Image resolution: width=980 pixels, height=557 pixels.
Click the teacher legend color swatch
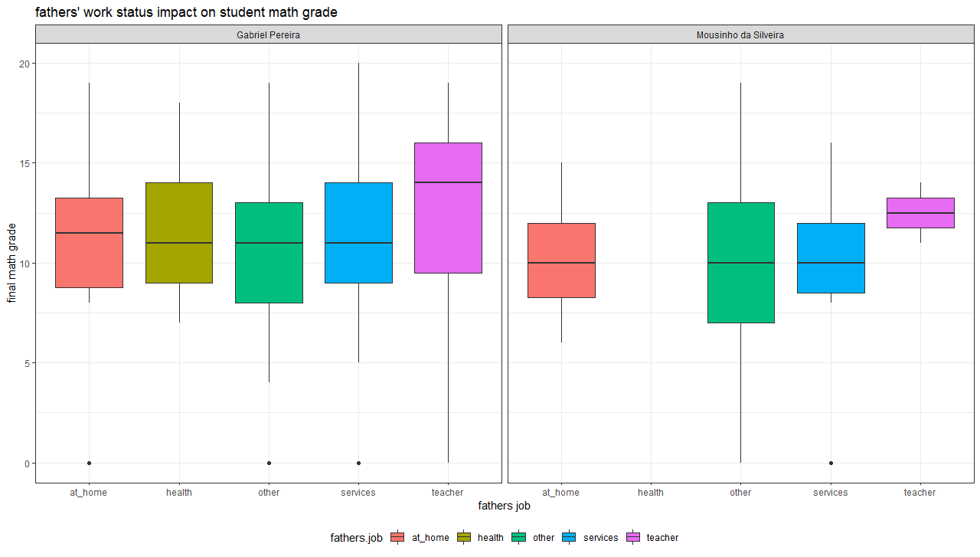click(x=632, y=538)
